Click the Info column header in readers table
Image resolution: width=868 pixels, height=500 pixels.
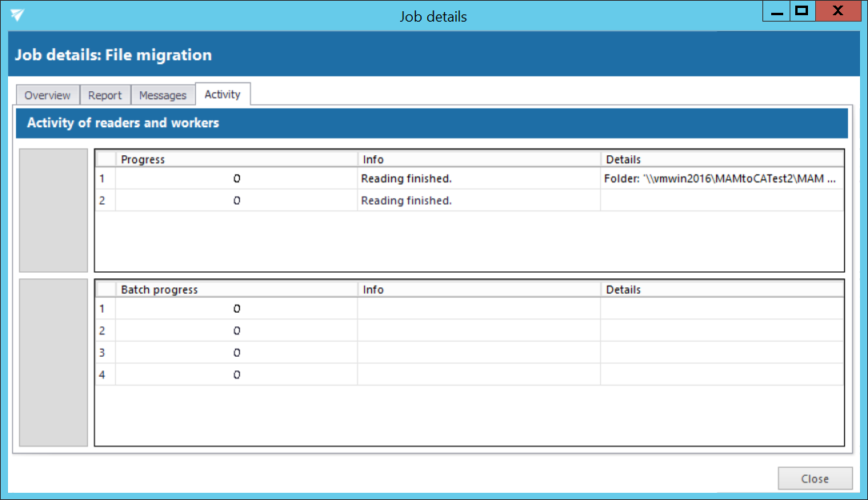click(478, 159)
